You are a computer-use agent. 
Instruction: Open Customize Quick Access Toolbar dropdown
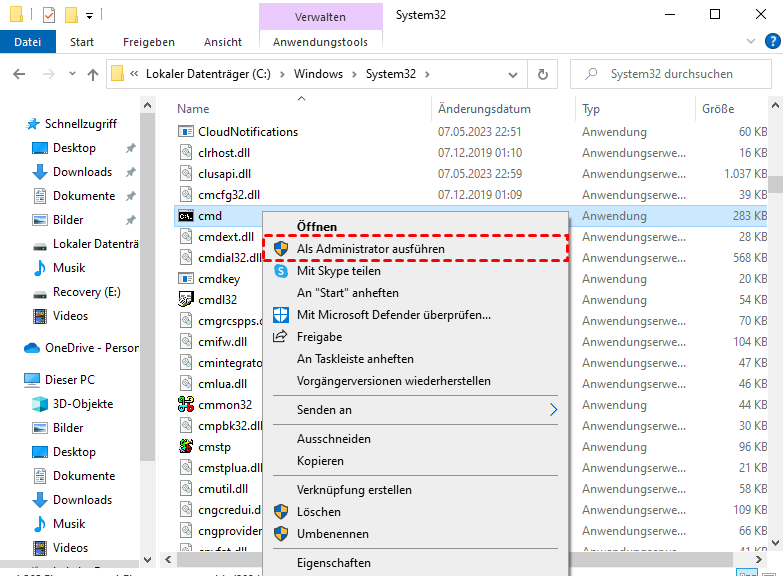coord(89,16)
